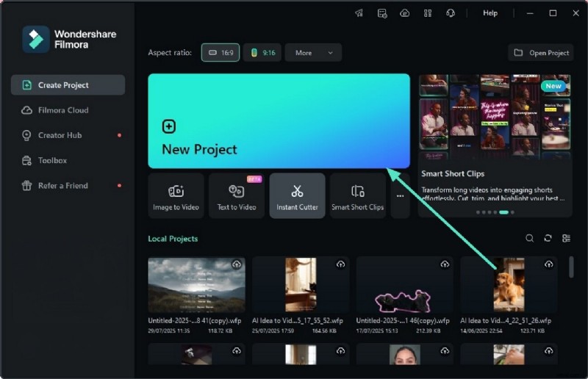Launch the Instant Cutter tool
This screenshot has height=379, width=588.
pos(297,196)
